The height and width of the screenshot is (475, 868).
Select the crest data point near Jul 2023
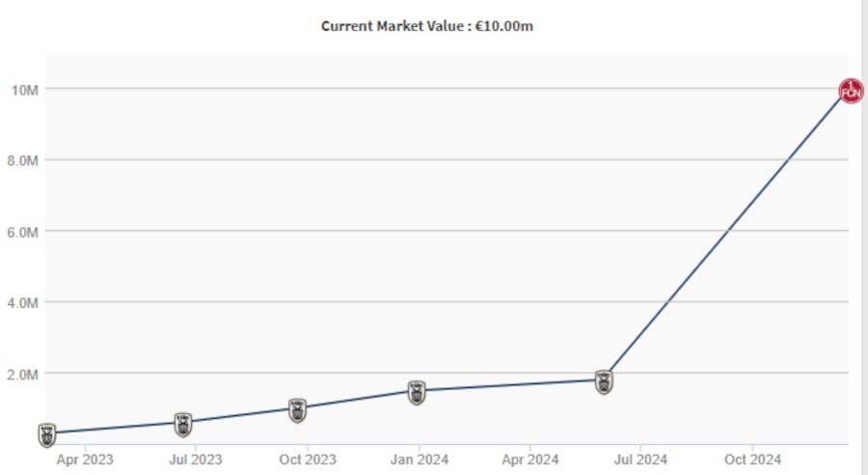(x=182, y=424)
